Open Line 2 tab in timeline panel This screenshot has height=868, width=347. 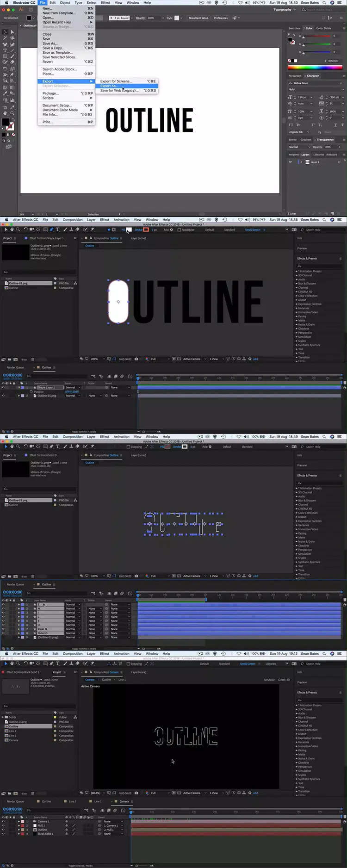tap(73, 801)
